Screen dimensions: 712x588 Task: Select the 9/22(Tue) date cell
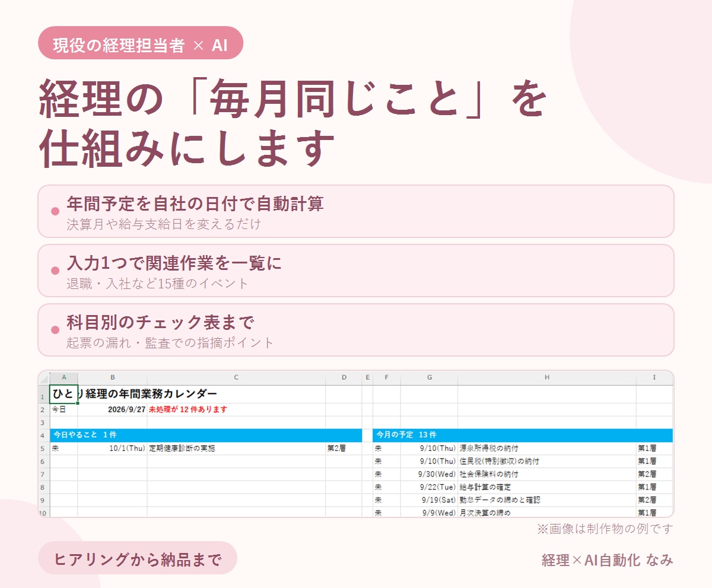point(438,487)
